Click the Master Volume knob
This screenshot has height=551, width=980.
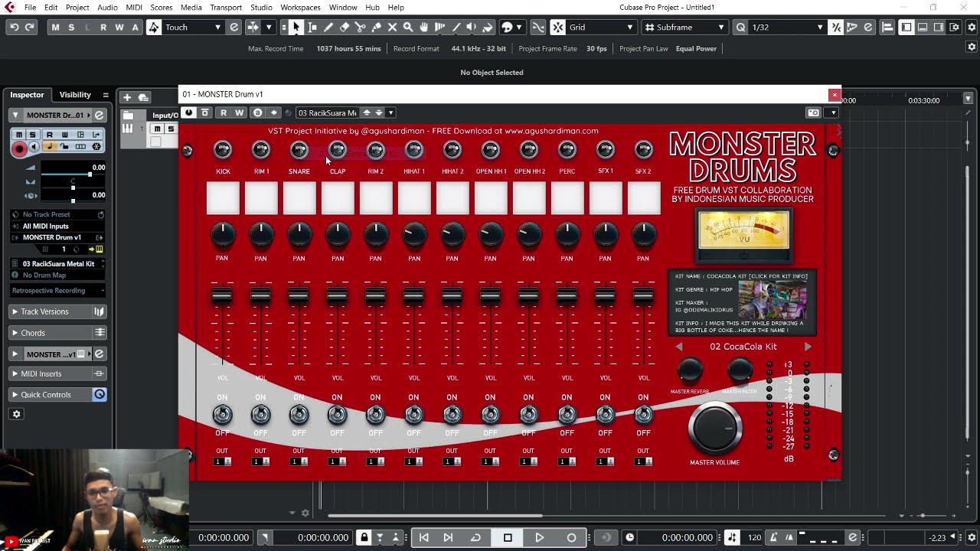[x=715, y=429]
